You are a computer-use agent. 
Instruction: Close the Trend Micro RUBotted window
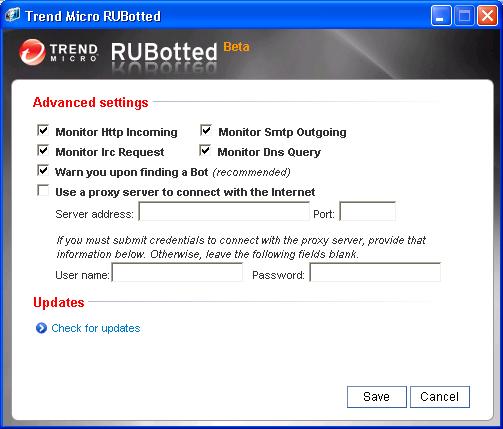coord(487,16)
